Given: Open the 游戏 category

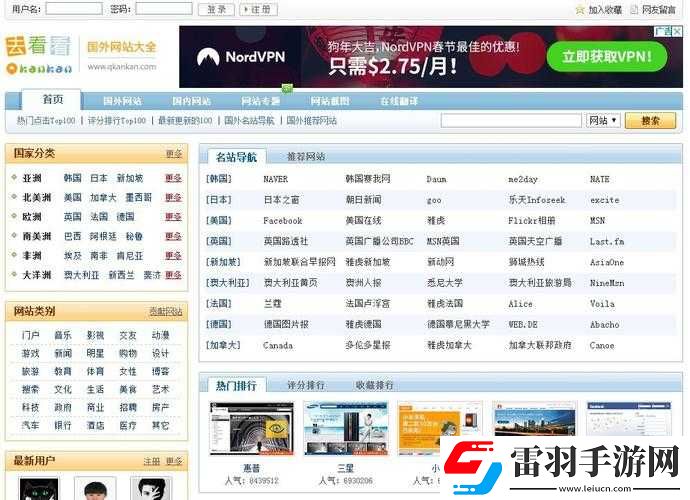Looking at the screenshot, I should tap(30, 353).
